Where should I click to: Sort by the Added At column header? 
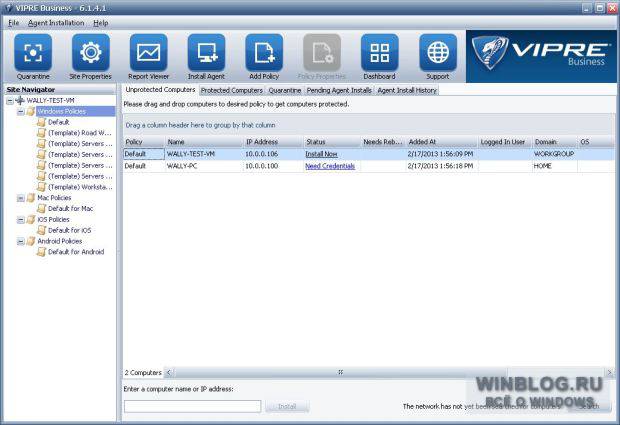(442, 142)
